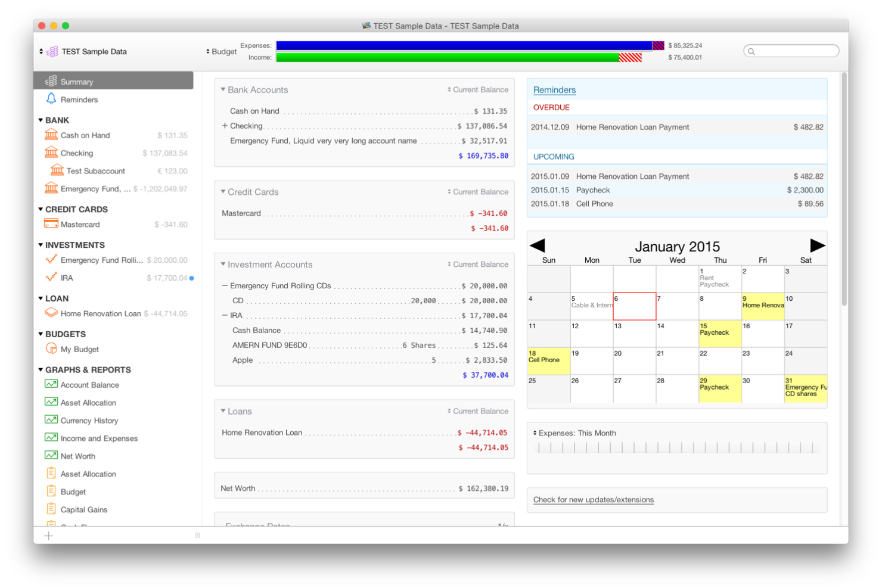
Task: Open the Capital Gains report icon
Action: click(x=51, y=509)
